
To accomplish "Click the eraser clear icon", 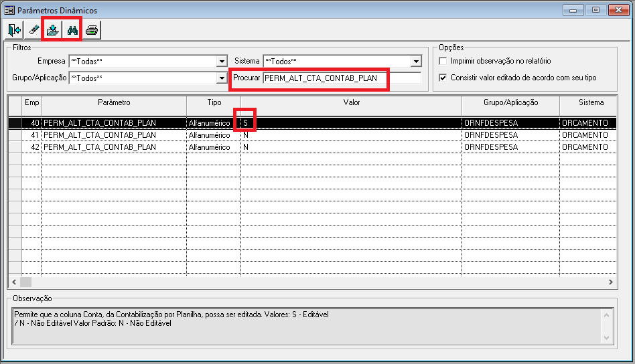I will click(x=33, y=30).
